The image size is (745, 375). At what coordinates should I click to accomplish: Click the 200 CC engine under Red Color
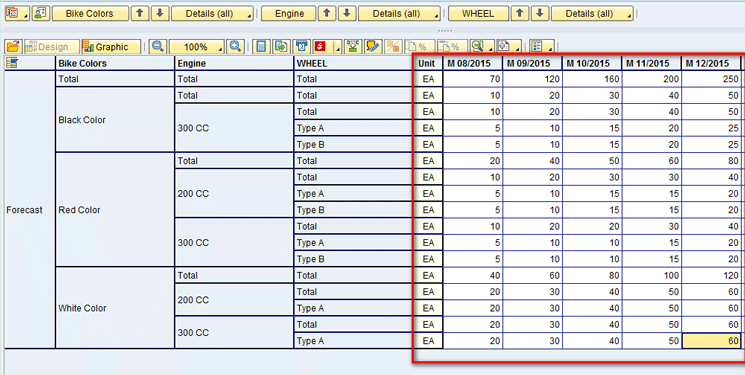click(234, 193)
